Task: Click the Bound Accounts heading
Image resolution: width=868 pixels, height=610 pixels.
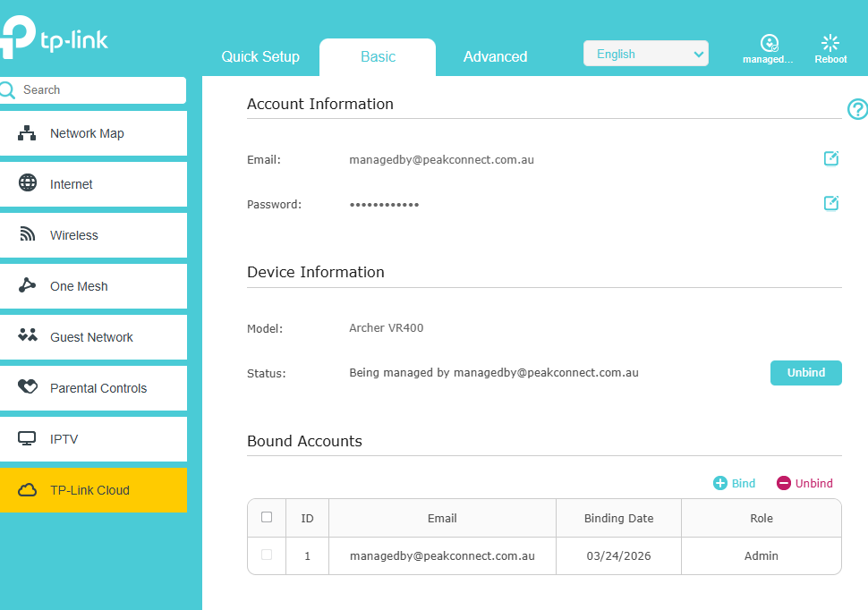Action: [304, 441]
